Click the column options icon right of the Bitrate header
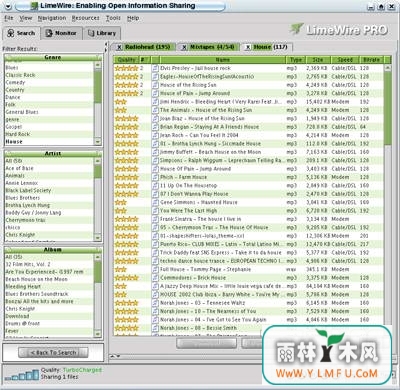This screenshot has width=400, height=390. tap(387, 60)
